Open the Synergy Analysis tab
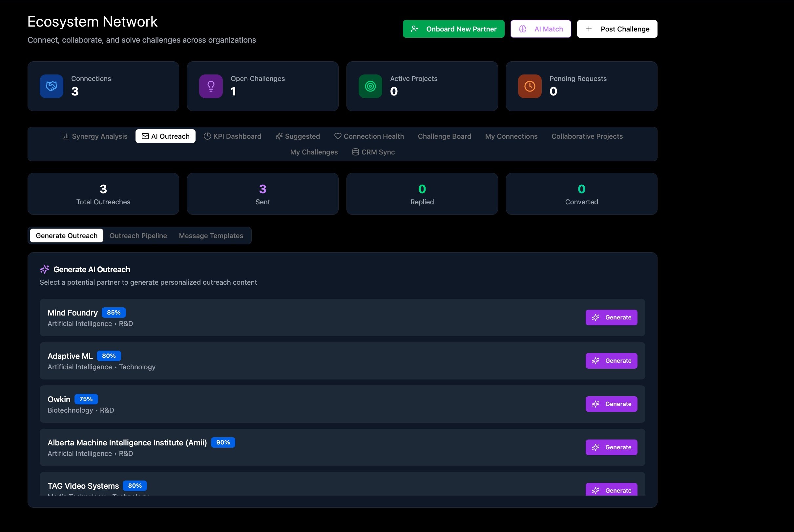 tap(95, 136)
